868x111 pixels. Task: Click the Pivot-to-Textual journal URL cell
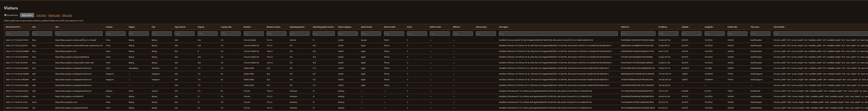pos(76,40)
